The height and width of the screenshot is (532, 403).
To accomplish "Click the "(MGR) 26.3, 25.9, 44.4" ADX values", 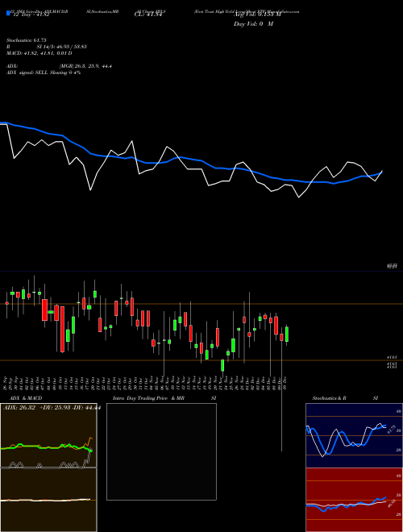I will pyautogui.click(x=85, y=66).
